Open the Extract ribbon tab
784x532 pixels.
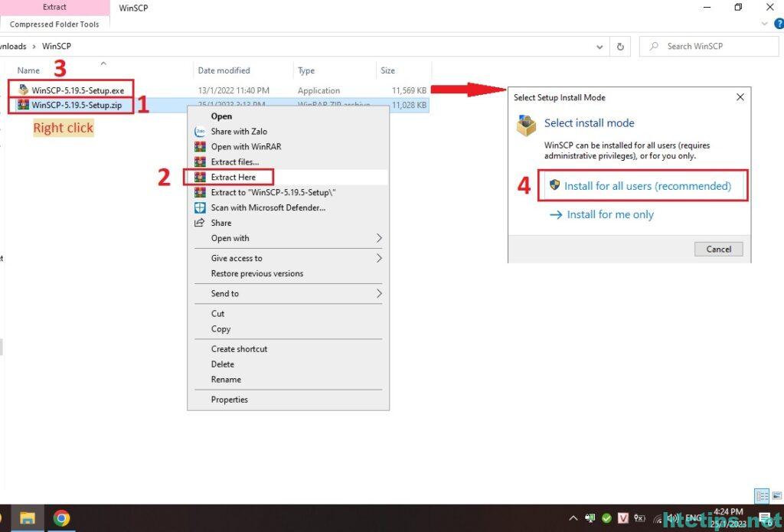[54, 7]
